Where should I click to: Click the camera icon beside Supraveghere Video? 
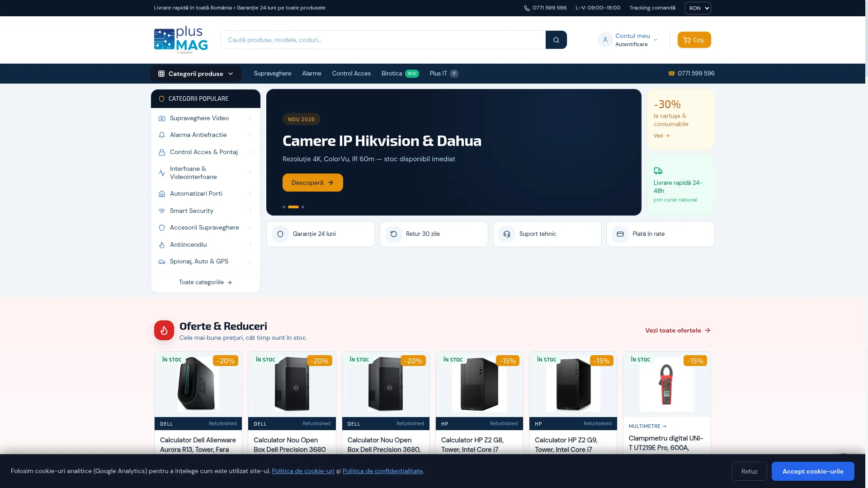click(x=162, y=118)
